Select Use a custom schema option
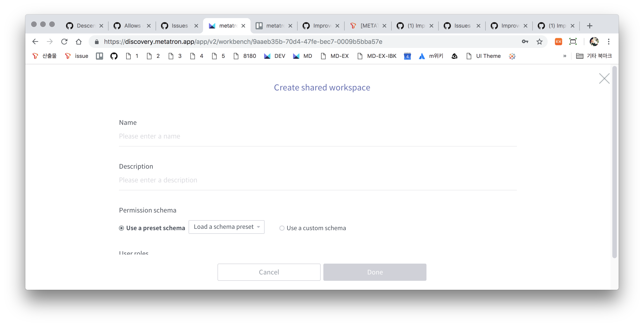The image size is (644, 326). click(x=282, y=228)
